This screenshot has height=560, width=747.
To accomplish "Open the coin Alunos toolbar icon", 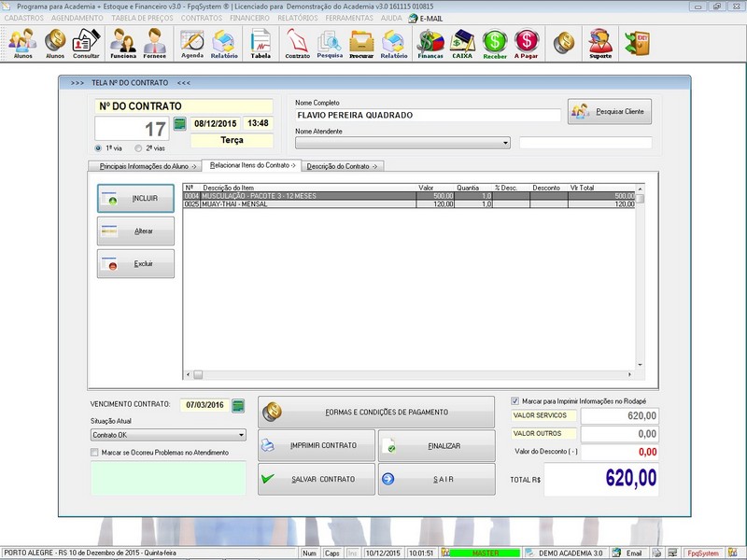I will (55, 43).
